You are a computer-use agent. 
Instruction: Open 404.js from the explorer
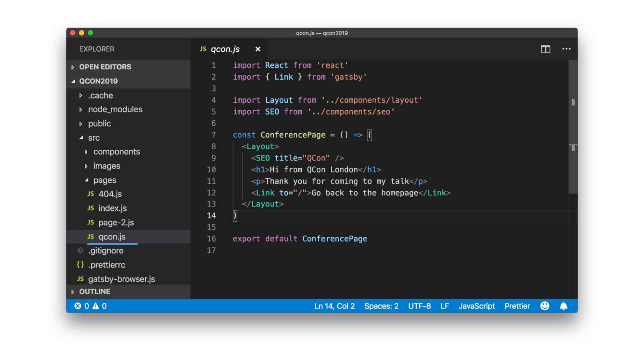click(x=110, y=194)
